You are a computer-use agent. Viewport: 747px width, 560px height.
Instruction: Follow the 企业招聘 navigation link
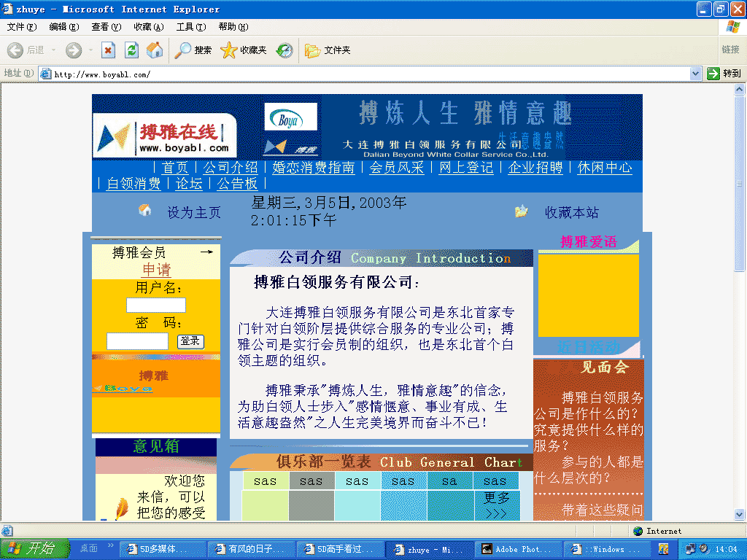point(535,168)
